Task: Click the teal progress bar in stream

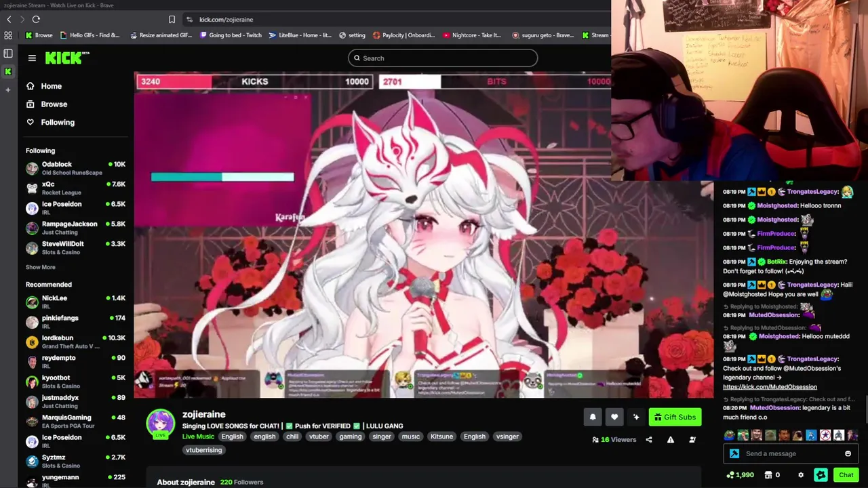Action: [x=222, y=177]
